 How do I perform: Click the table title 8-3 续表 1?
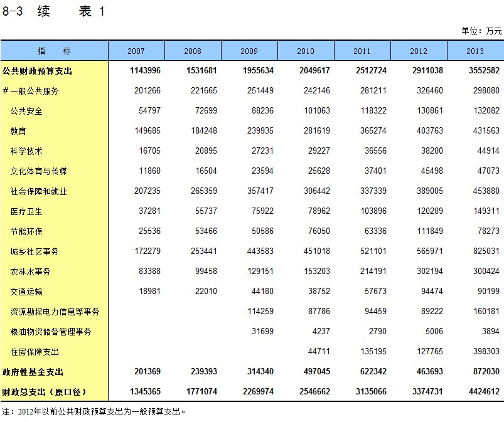coord(53,12)
